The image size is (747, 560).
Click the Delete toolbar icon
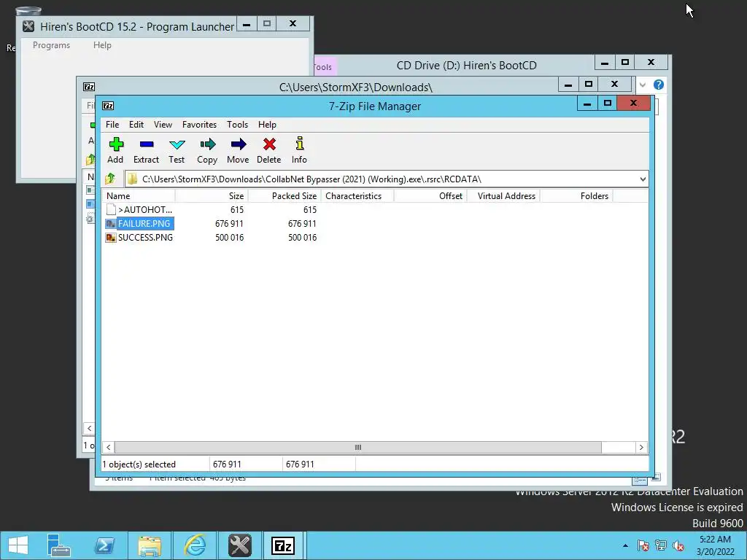[x=269, y=144]
